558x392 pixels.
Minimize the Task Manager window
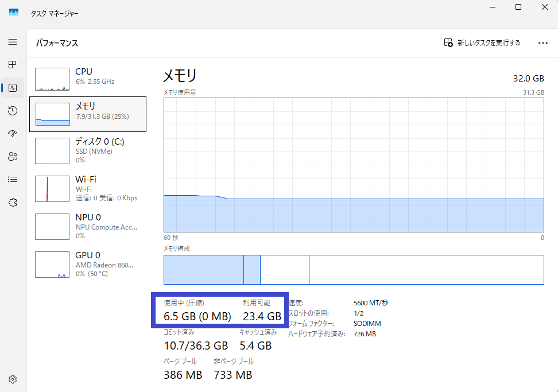pyautogui.click(x=493, y=7)
